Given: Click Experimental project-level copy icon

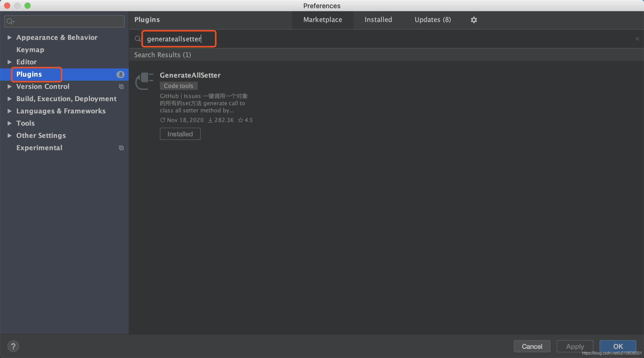Looking at the screenshot, I should coord(121,148).
